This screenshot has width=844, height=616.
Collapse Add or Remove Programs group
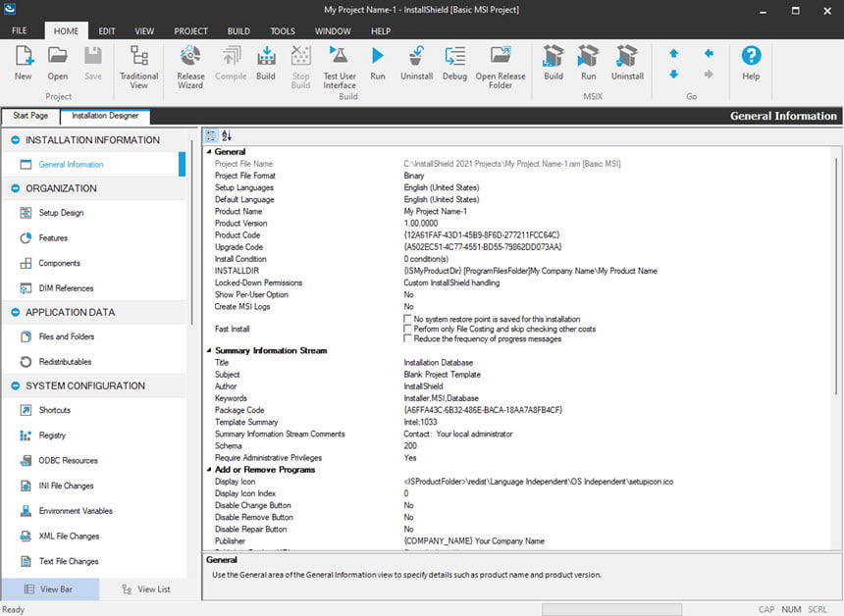(x=209, y=470)
